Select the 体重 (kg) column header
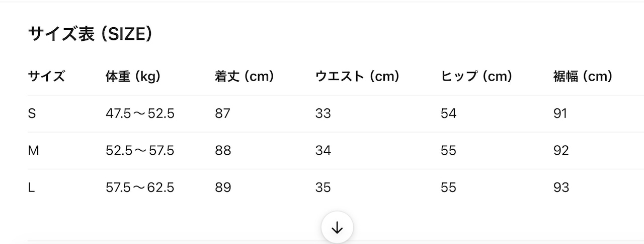This screenshot has width=644, height=244. click(x=133, y=77)
